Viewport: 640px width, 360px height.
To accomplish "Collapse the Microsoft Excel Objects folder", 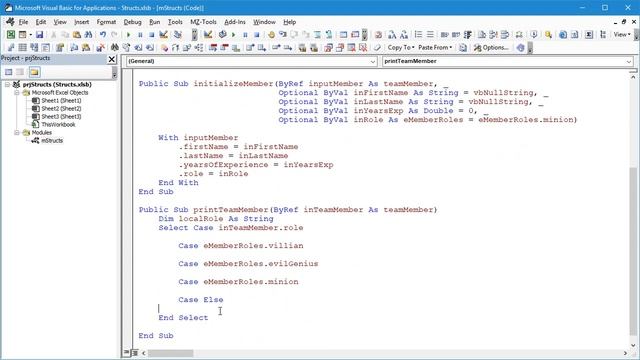I will pos(17,93).
